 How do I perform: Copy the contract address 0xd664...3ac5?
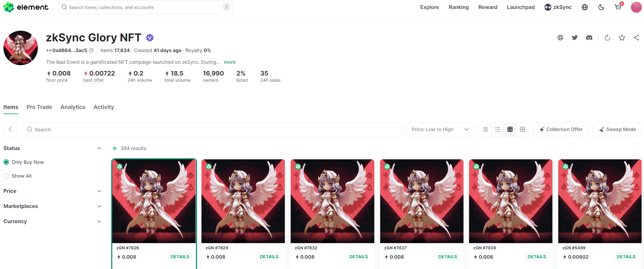click(x=91, y=50)
